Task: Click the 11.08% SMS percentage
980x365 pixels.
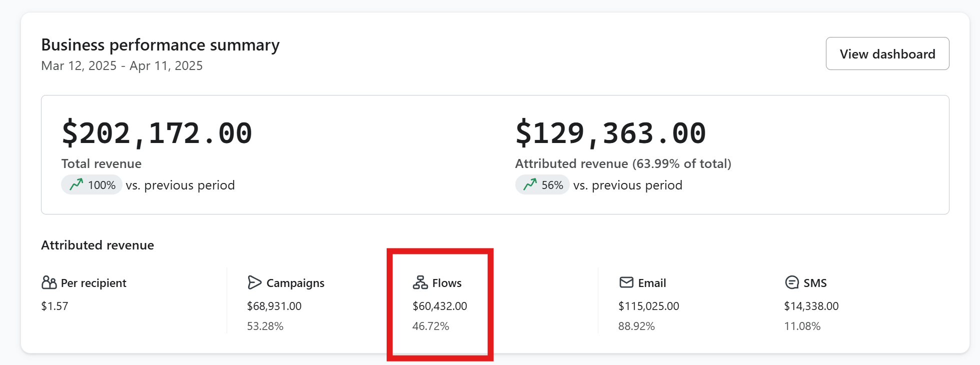Action: tap(802, 326)
